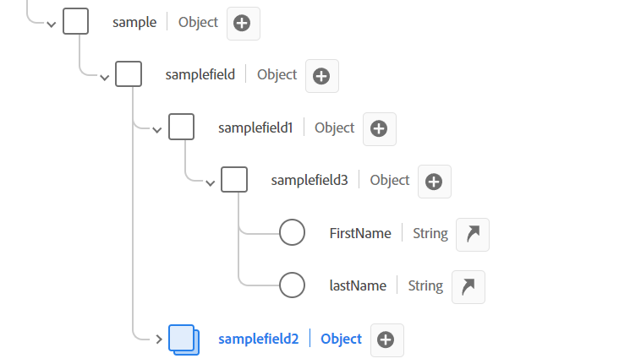This screenshot has height=364, width=630.
Task: Expand the samplefield2 node
Action: pos(159,340)
